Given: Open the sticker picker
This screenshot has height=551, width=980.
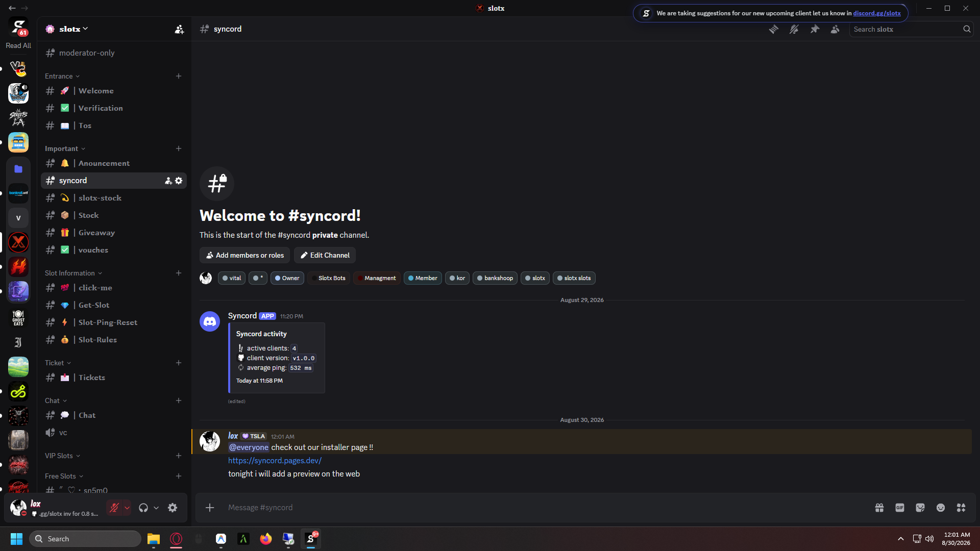Looking at the screenshot, I should pyautogui.click(x=920, y=508).
